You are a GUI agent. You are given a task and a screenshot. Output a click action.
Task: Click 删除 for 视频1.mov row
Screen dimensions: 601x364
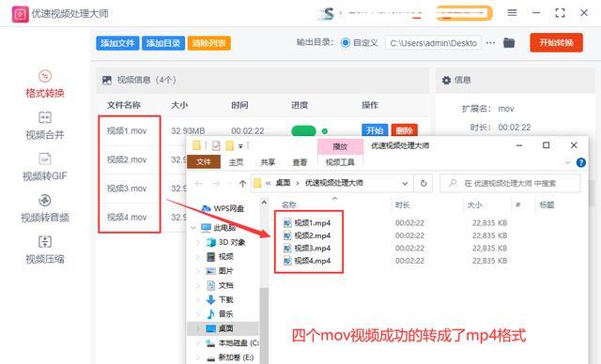coord(405,131)
